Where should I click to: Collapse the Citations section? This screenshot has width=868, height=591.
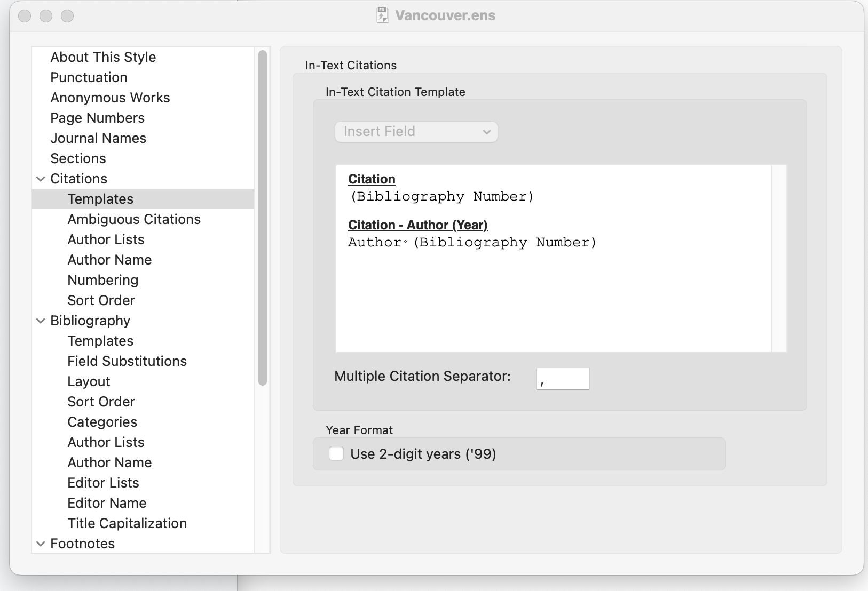coord(41,179)
